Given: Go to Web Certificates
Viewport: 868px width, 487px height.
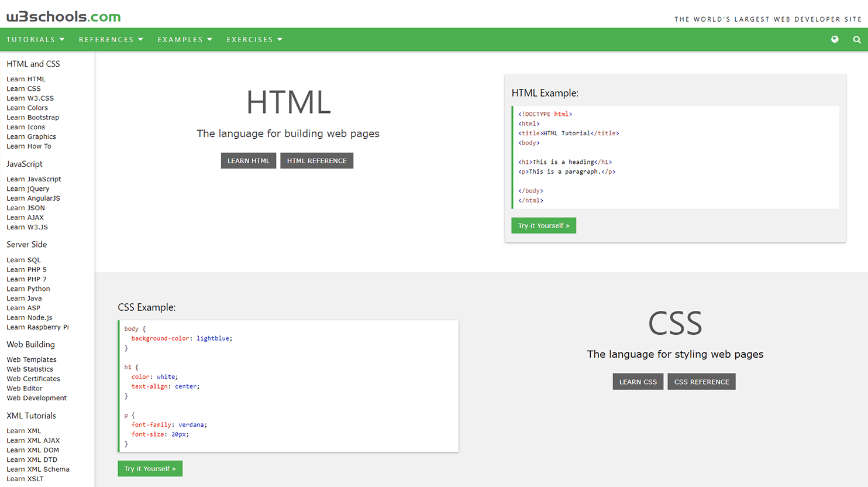Looking at the screenshot, I should tap(33, 379).
